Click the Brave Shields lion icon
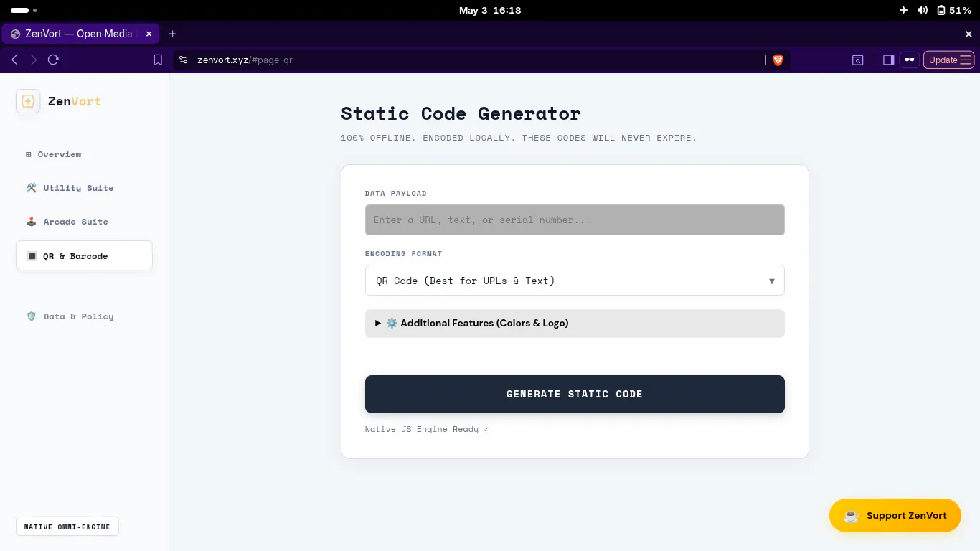Viewport: 980px width, 551px height. tap(778, 60)
